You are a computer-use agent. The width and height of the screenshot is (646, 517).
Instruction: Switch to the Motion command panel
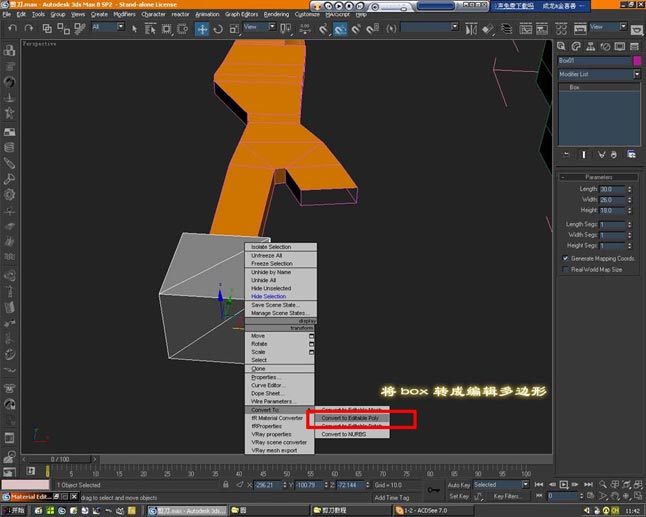click(x=605, y=47)
